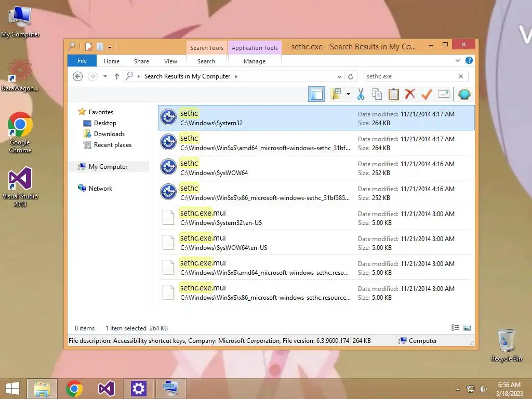532x399 pixels.
Task: Click the Properties icon in quick access toolbar
Action: [x=88, y=46]
